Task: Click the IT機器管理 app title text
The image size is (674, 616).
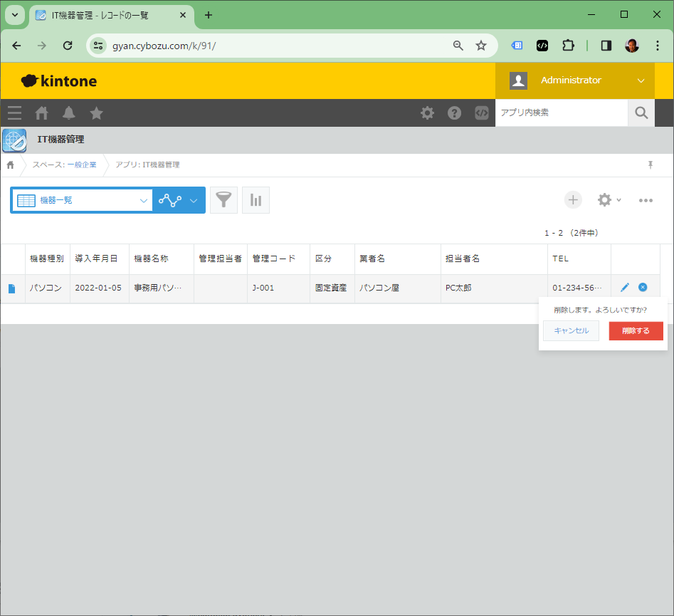Action: pyautogui.click(x=60, y=140)
